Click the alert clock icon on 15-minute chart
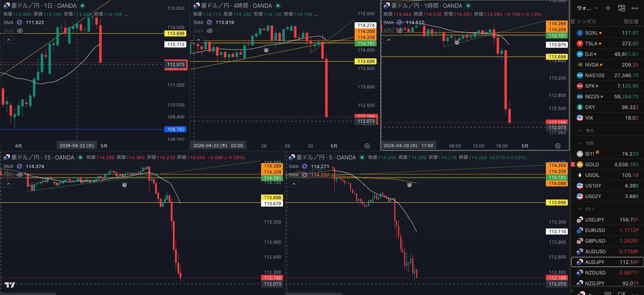The width and height of the screenshot is (644, 295). 124,185
